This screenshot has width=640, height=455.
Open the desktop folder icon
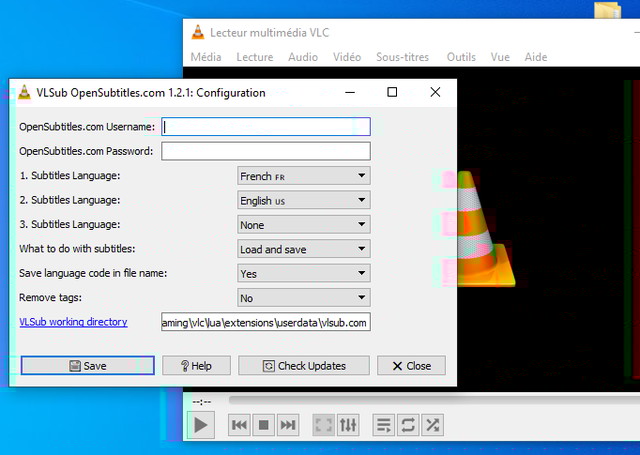(607, 10)
